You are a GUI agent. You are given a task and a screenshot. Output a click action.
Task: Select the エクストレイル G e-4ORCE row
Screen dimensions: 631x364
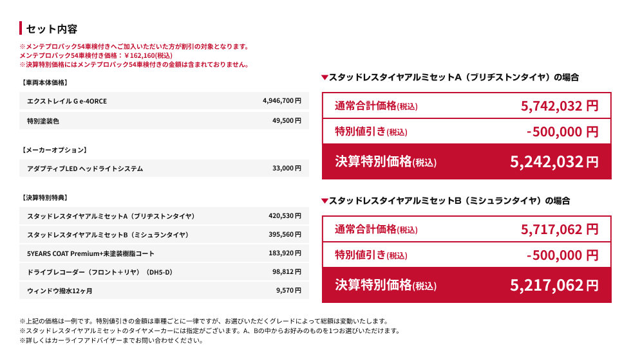coord(164,101)
